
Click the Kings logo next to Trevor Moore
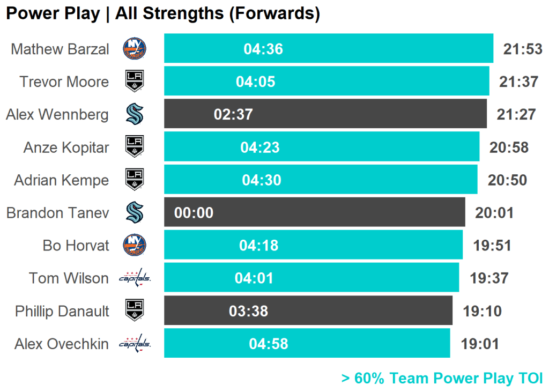[x=135, y=82]
